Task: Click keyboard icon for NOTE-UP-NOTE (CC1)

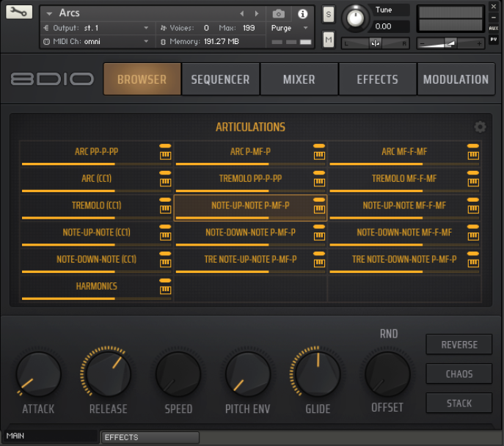Action: [165, 236]
